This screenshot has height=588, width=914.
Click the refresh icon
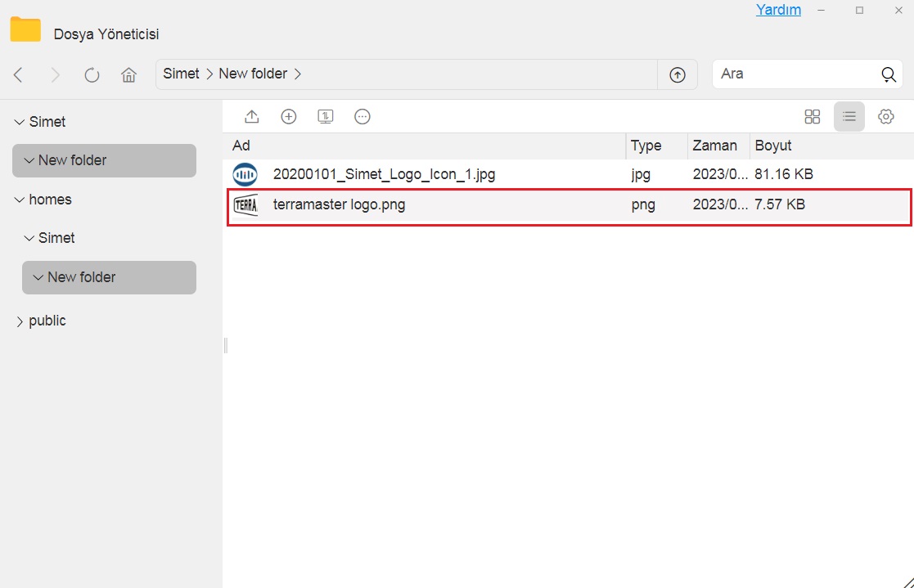92,75
